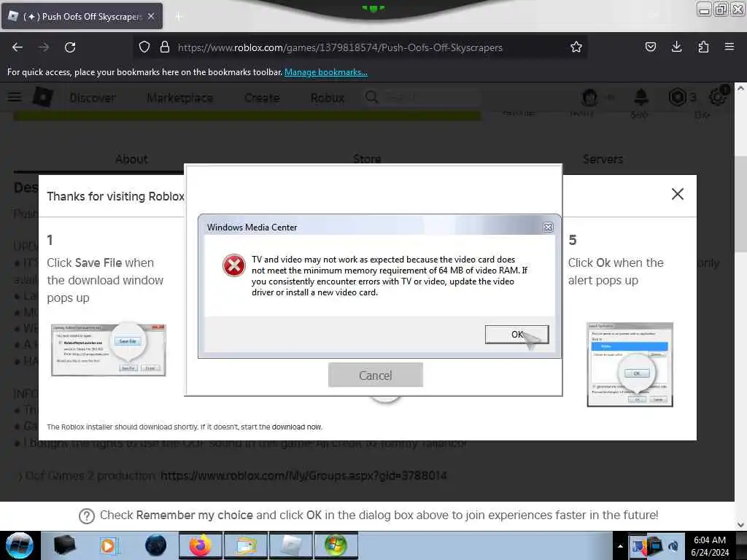Open the Firefox downloads panel
Screen dimensions: 747x560
coord(676,47)
